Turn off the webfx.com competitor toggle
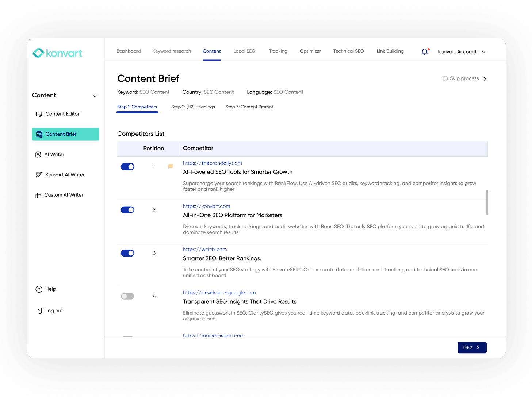532x397 pixels. [127, 253]
